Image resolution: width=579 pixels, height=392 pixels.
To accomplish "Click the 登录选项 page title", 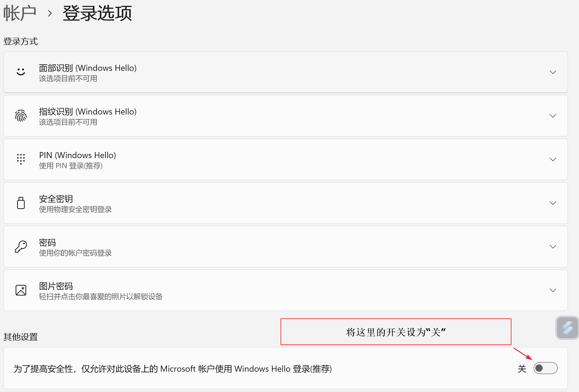I will click(97, 13).
